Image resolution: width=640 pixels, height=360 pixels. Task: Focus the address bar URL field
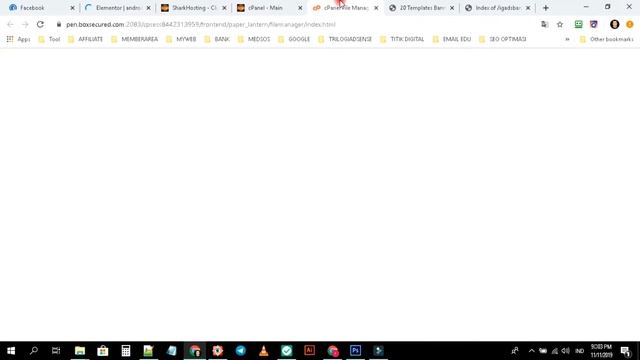(x=300, y=24)
